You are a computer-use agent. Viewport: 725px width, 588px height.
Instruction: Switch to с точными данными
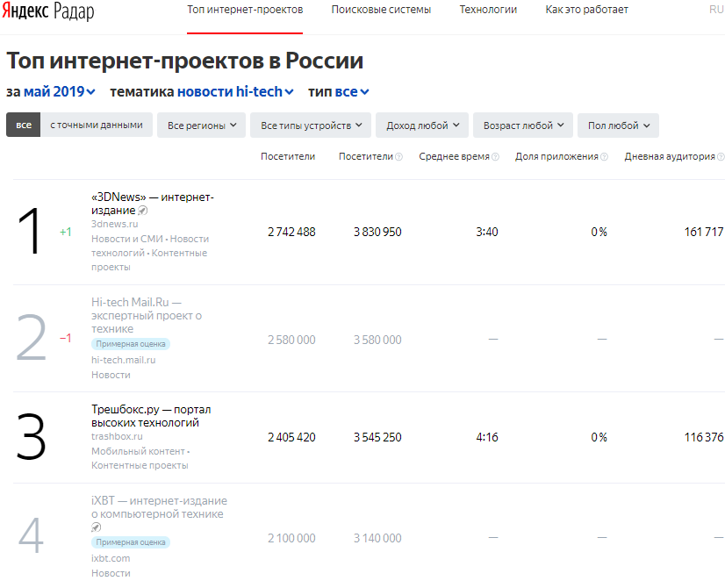point(97,125)
